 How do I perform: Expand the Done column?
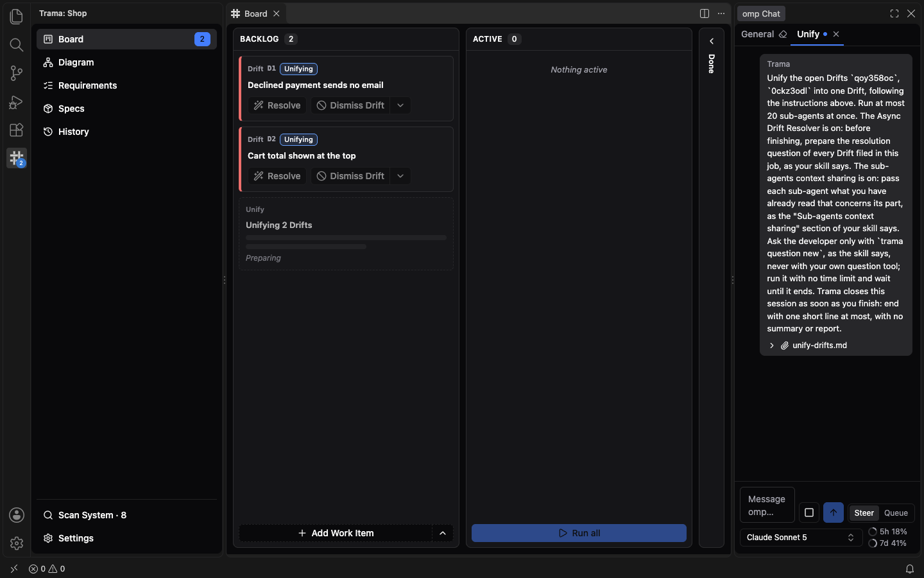coord(712,41)
